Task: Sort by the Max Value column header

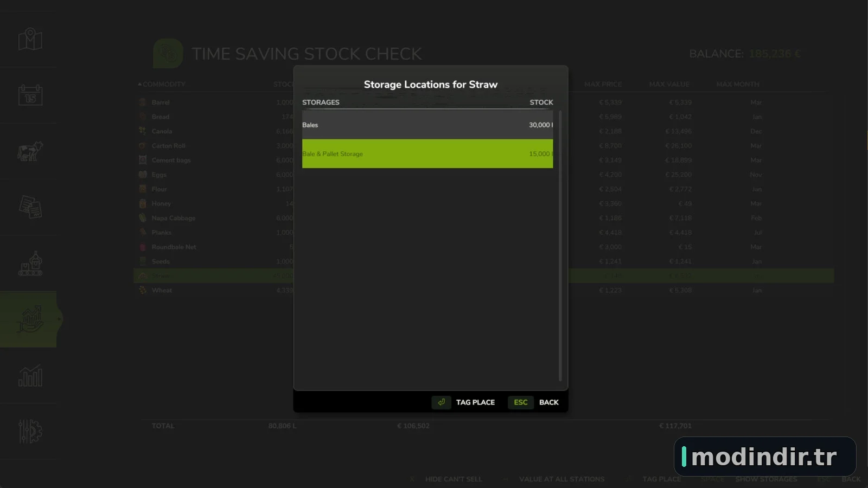Action: 669,84
